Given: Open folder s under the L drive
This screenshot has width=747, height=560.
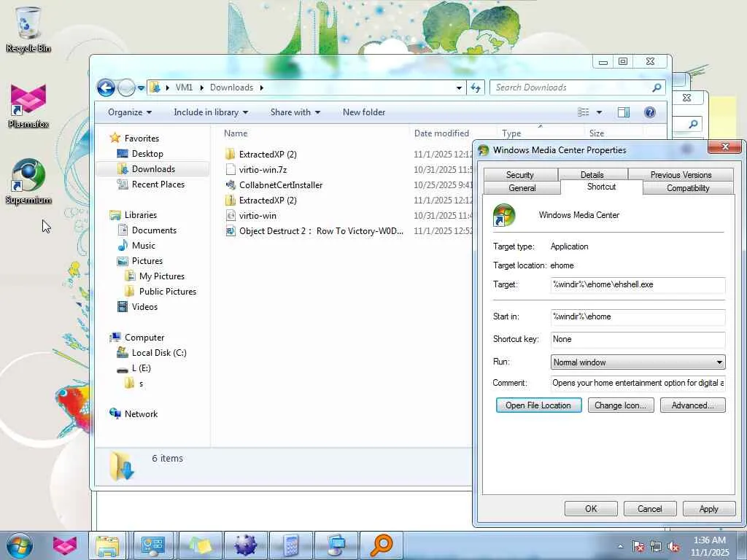Looking at the screenshot, I should click(141, 384).
